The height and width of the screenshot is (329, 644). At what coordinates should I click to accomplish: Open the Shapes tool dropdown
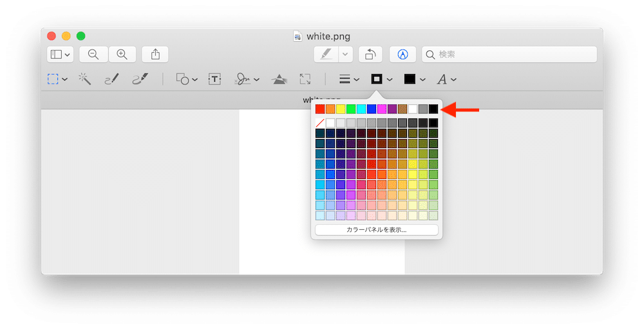pos(186,79)
